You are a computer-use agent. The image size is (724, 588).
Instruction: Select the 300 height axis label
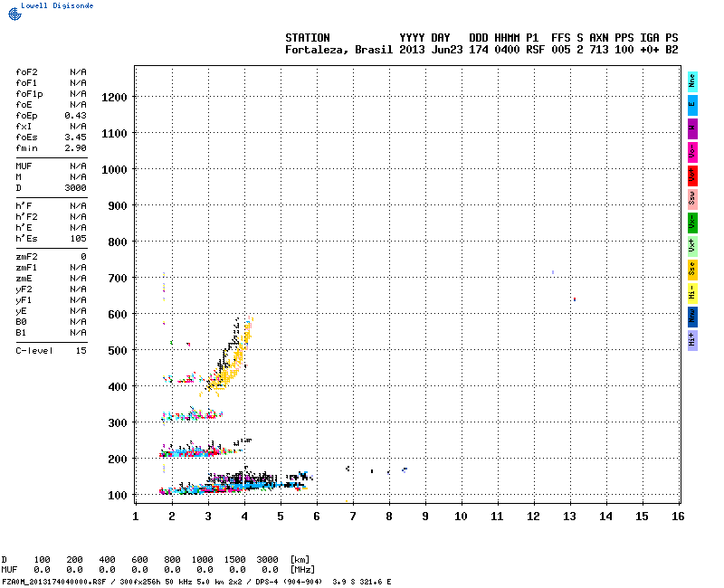118,423
